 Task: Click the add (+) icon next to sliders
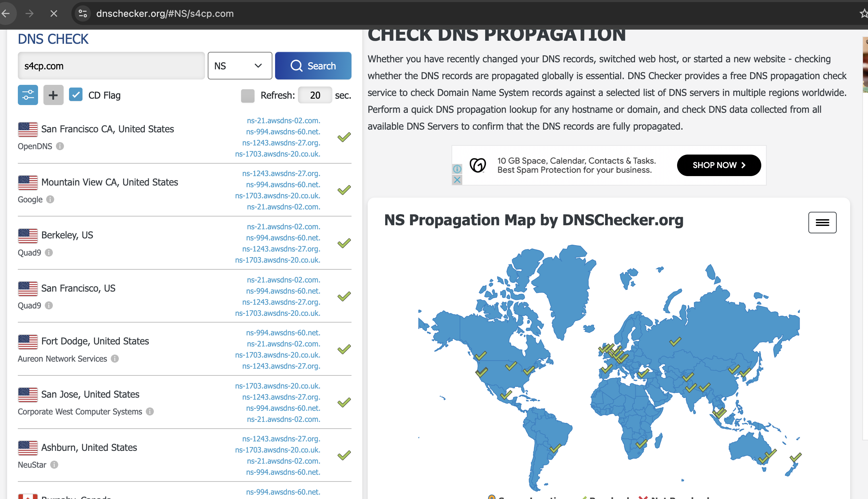(53, 95)
